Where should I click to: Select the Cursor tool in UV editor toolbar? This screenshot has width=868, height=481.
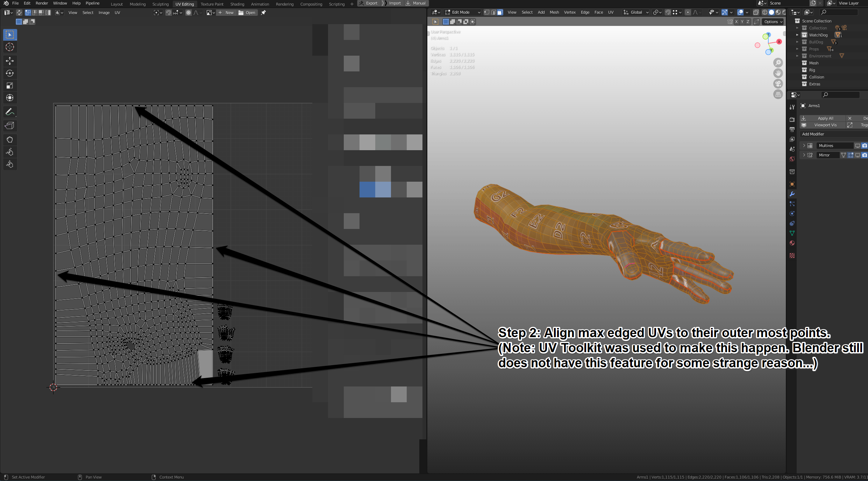[x=10, y=47]
